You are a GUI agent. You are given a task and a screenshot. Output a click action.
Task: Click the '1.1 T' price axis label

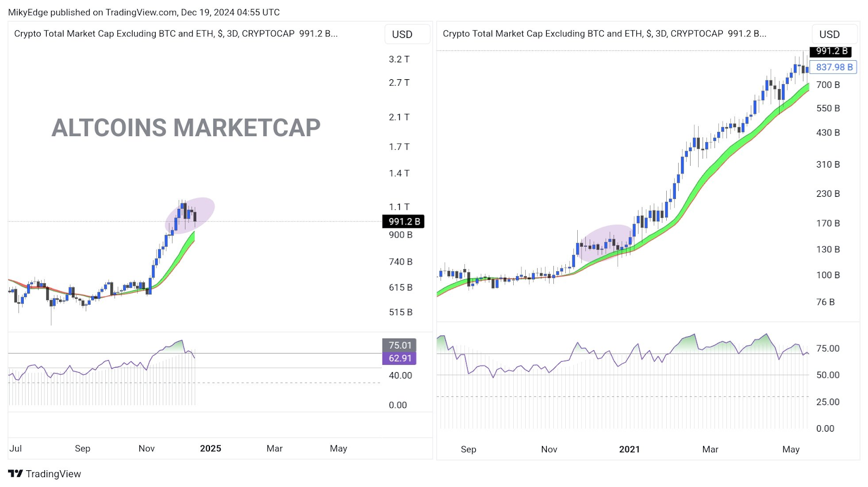[x=399, y=207]
